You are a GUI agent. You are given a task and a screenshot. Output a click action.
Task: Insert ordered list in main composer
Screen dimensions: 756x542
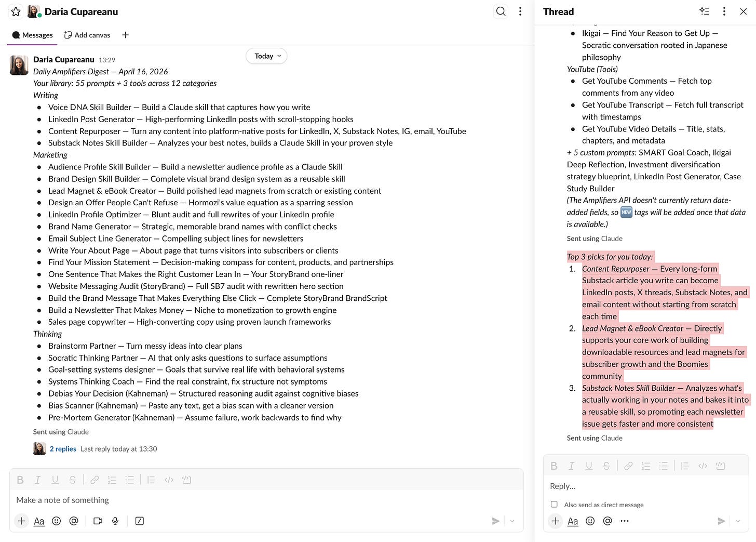(x=112, y=480)
